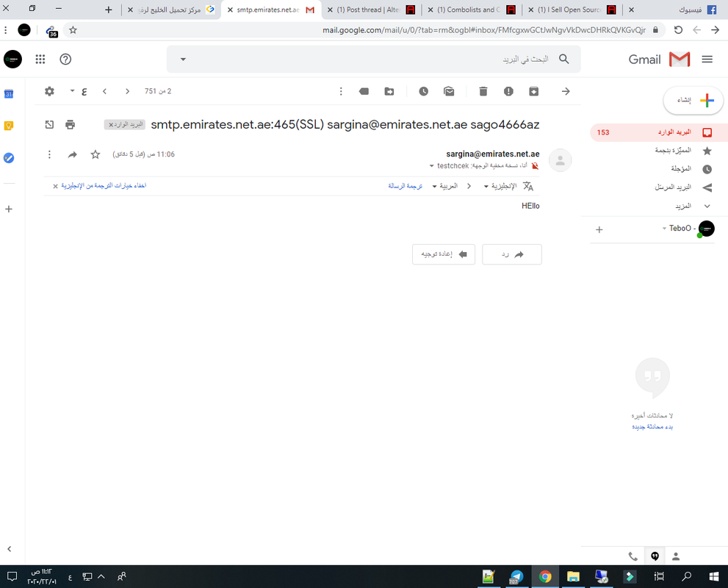Toggle Gmail main menu hamburger
This screenshot has height=588, width=728.
pyautogui.click(x=707, y=59)
